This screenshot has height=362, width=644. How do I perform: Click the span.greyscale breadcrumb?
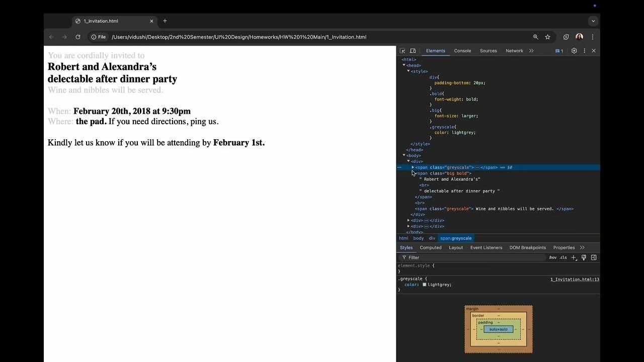point(456,238)
